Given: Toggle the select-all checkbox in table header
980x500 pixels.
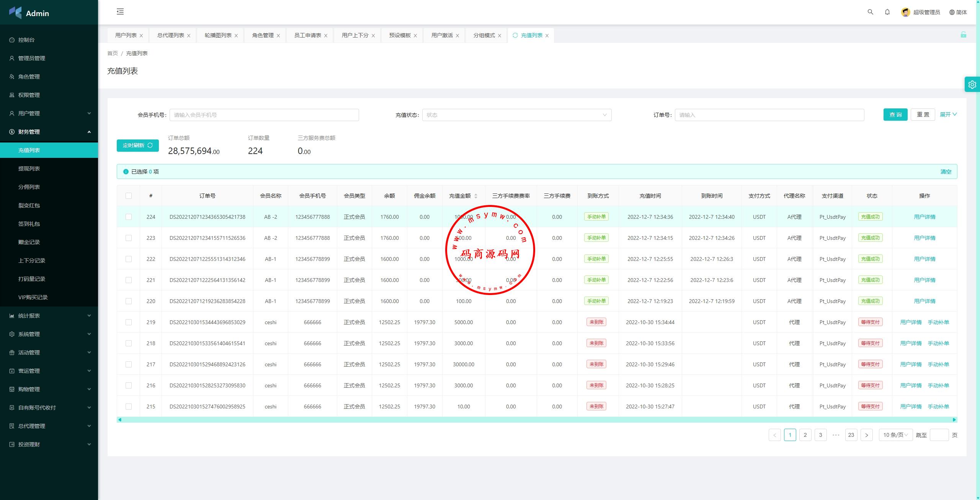Looking at the screenshot, I should [x=129, y=196].
